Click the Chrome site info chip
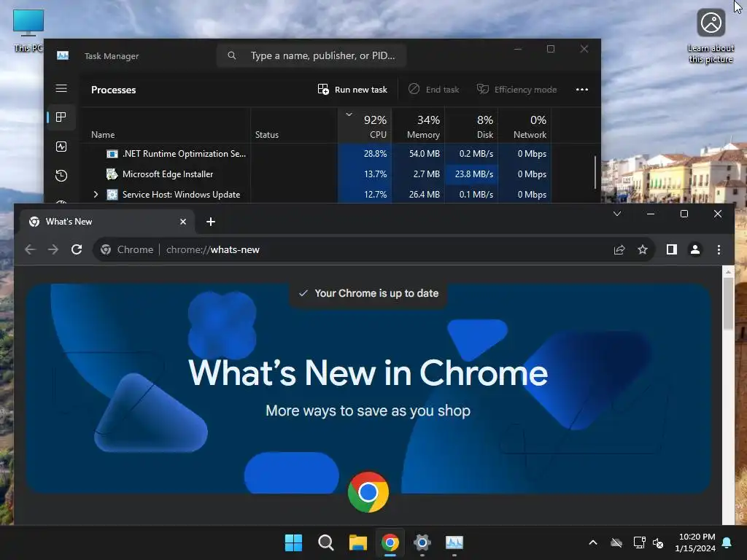The height and width of the screenshot is (560, 747). pyautogui.click(x=127, y=249)
